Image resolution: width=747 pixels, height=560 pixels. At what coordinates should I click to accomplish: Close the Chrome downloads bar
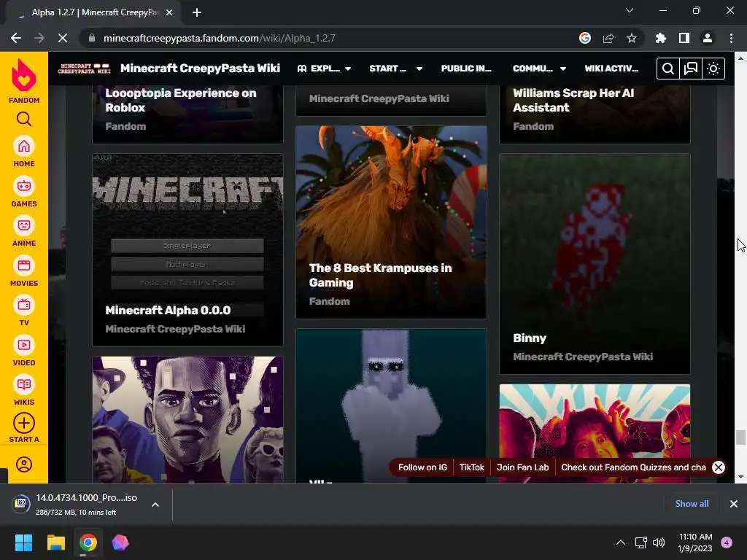(734, 504)
